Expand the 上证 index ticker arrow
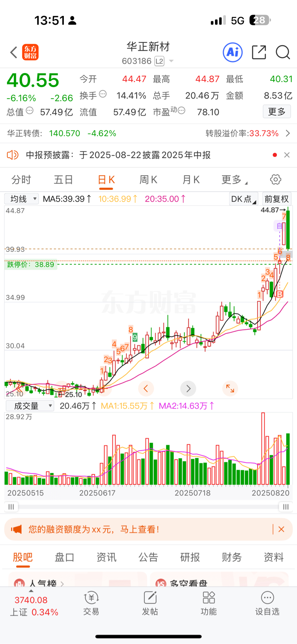This screenshot has height=644, width=297. 31,591
